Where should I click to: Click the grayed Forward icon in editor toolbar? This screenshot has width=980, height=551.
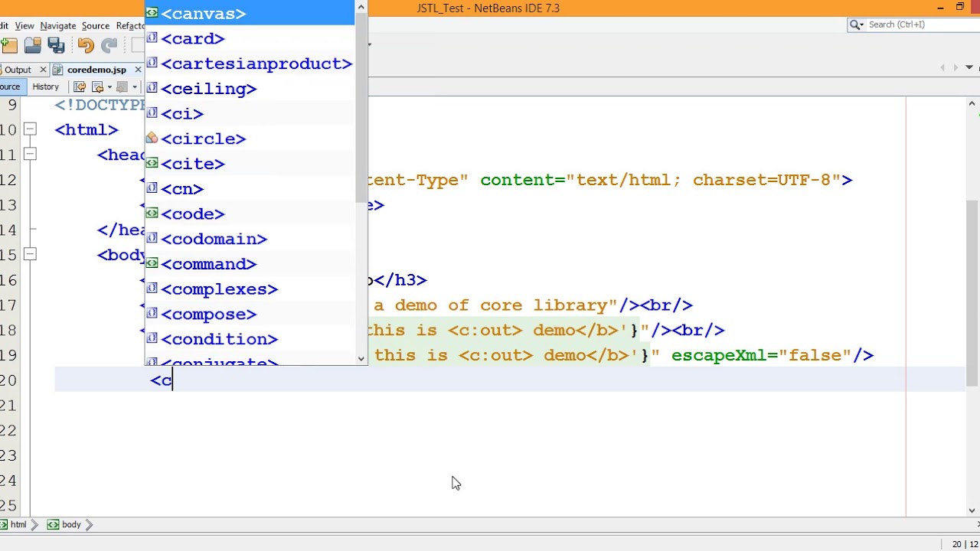pos(122,86)
